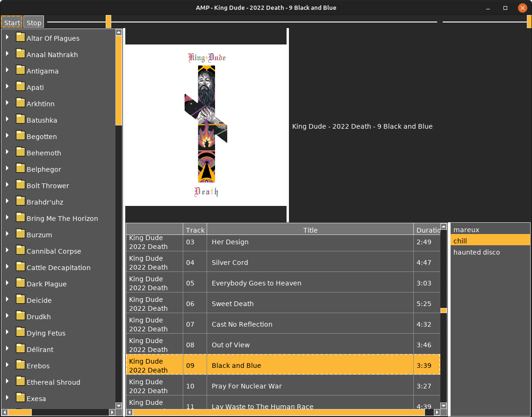Click the Behemoth folder icon

pos(21,152)
